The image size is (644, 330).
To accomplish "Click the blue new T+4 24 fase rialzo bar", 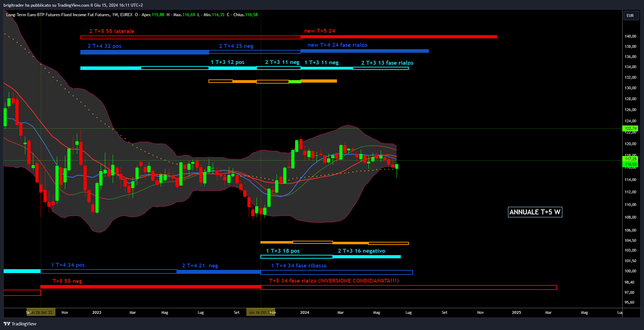I will (x=364, y=51).
